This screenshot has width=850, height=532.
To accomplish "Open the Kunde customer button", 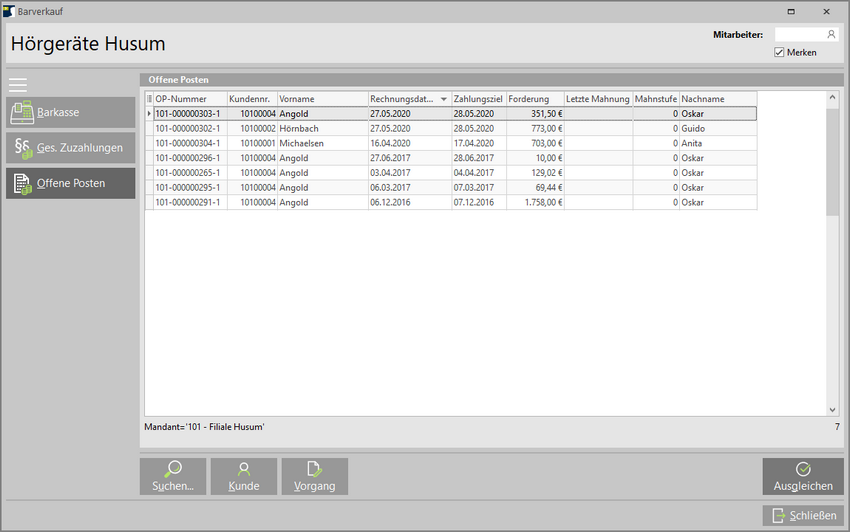I will click(244, 476).
